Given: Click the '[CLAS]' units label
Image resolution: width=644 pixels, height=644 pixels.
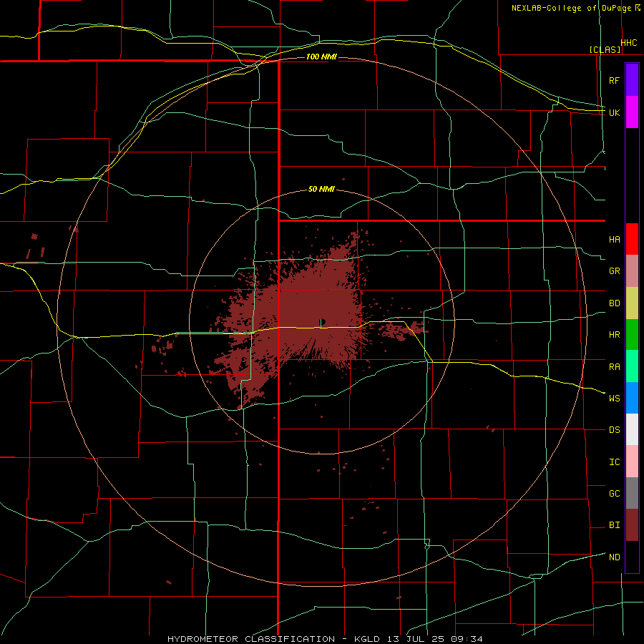Looking at the screenshot, I should (x=605, y=50).
